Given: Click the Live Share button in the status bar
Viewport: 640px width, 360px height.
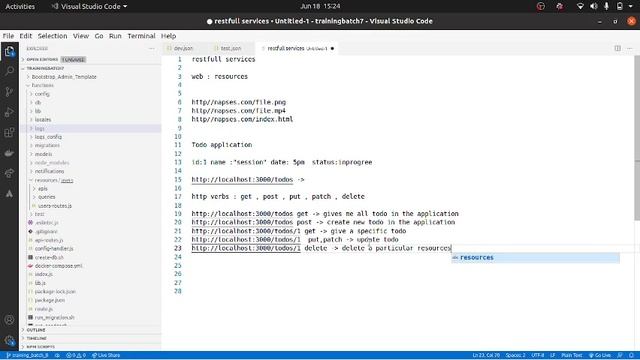Looking at the screenshot, I should [x=106, y=355].
